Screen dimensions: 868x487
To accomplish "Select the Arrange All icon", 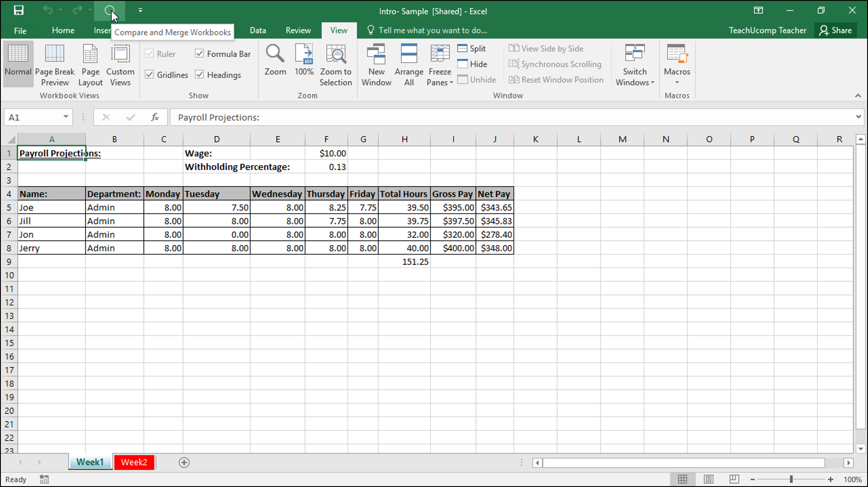I will (x=409, y=65).
